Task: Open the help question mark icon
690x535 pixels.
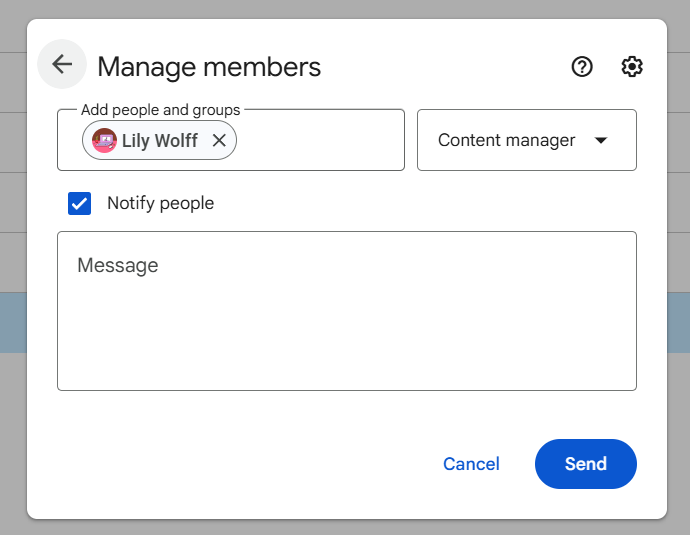Action: pos(582,67)
